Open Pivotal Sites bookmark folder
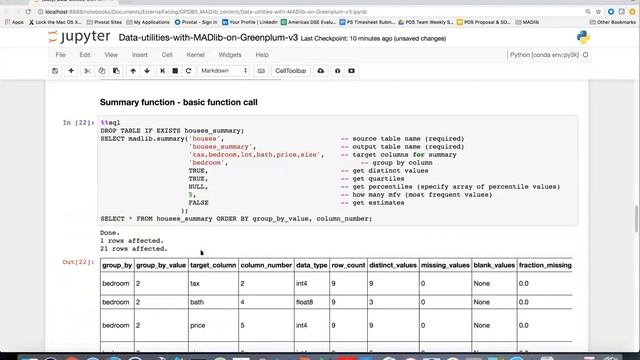The height and width of the screenshot is (360, 640). (x=104, y=22)
